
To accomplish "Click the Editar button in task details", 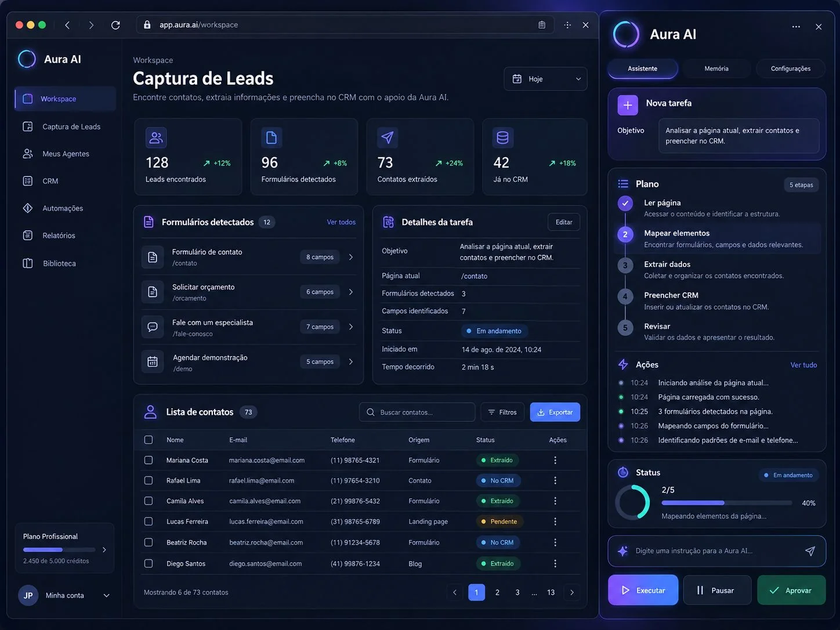I will (x=564, y=222).
